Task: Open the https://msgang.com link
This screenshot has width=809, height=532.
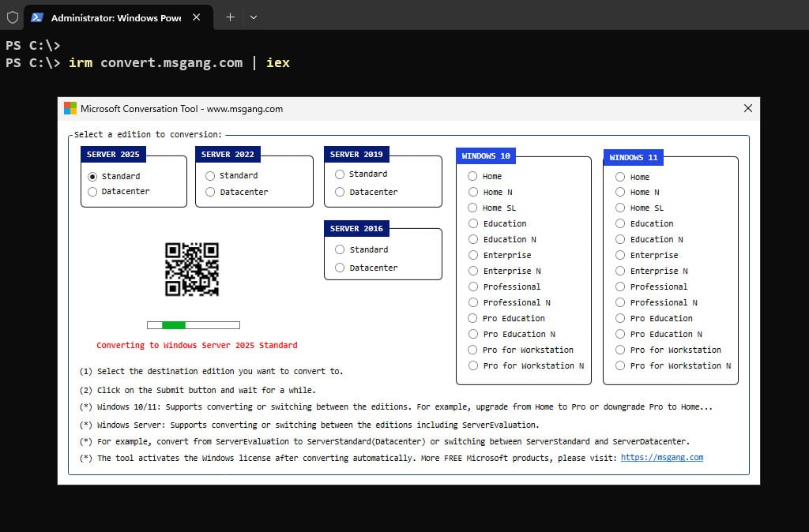Action: tap(662, 457)
